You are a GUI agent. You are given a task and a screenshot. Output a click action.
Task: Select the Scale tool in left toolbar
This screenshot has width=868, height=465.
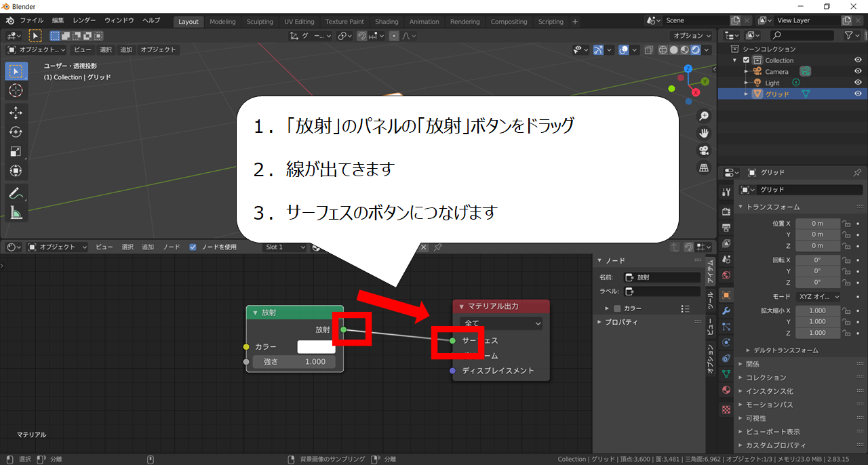(x=16, y=152)
